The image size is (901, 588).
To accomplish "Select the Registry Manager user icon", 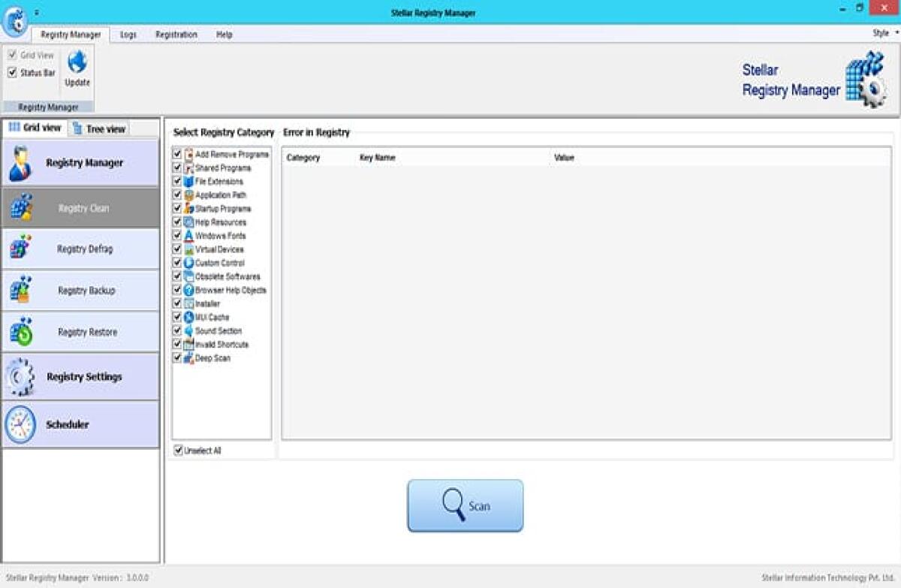I will (23, 162).
